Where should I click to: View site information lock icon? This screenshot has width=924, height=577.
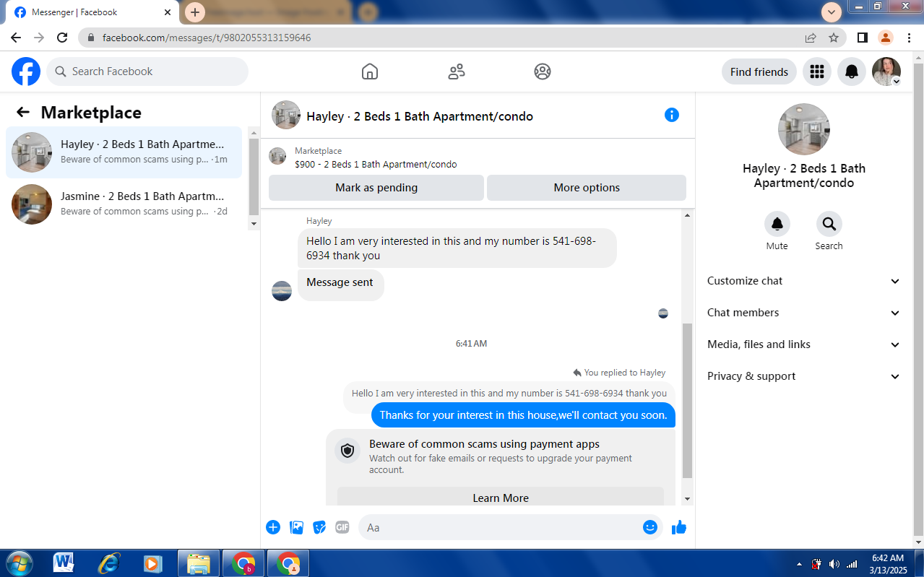[91, 38]
